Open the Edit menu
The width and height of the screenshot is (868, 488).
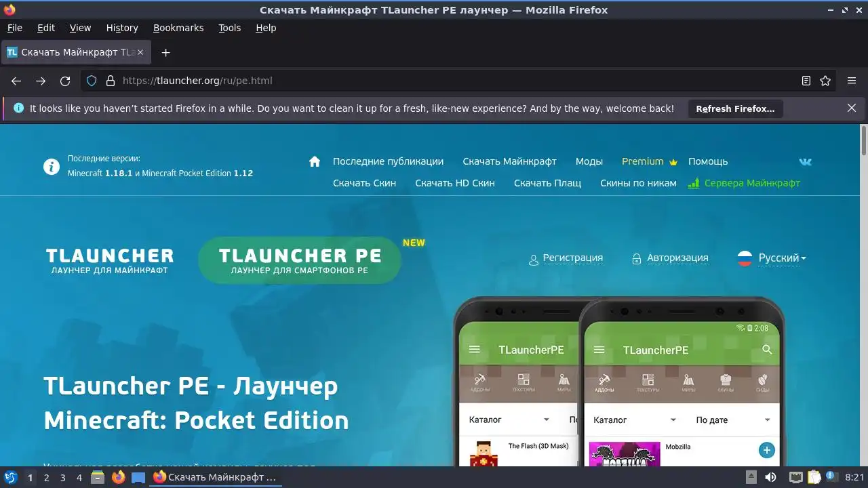[46, 28]
